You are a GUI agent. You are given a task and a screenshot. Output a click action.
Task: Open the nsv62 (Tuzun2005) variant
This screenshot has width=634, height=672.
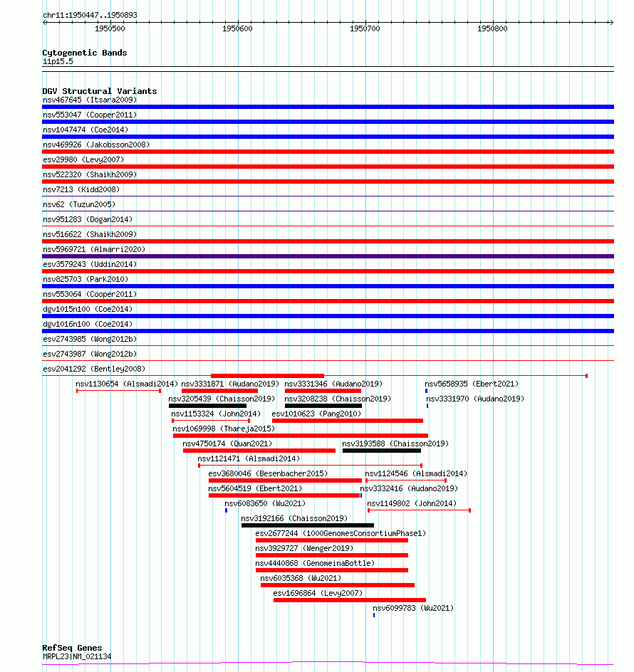(x=79, y=204)
